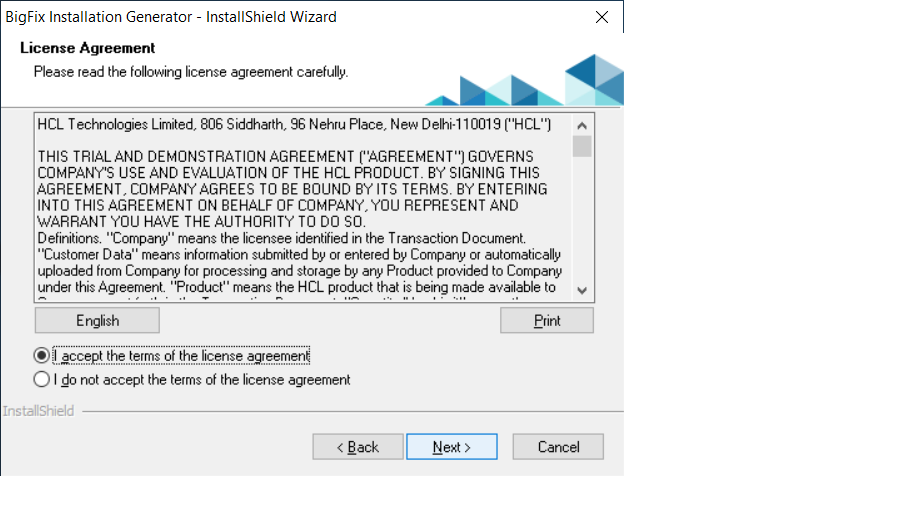The width and height of the screenshot is (921, 518).
Task: Go back with the Back button
Action: [357, 447]
